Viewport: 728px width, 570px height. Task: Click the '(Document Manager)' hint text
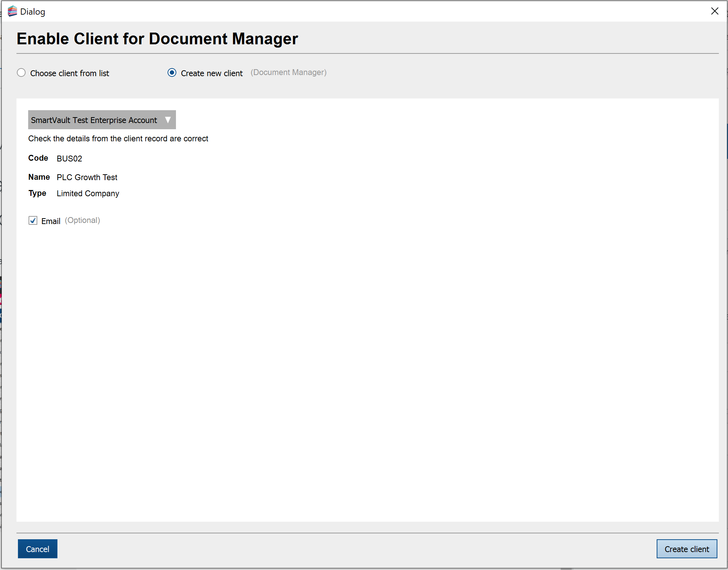289,72
